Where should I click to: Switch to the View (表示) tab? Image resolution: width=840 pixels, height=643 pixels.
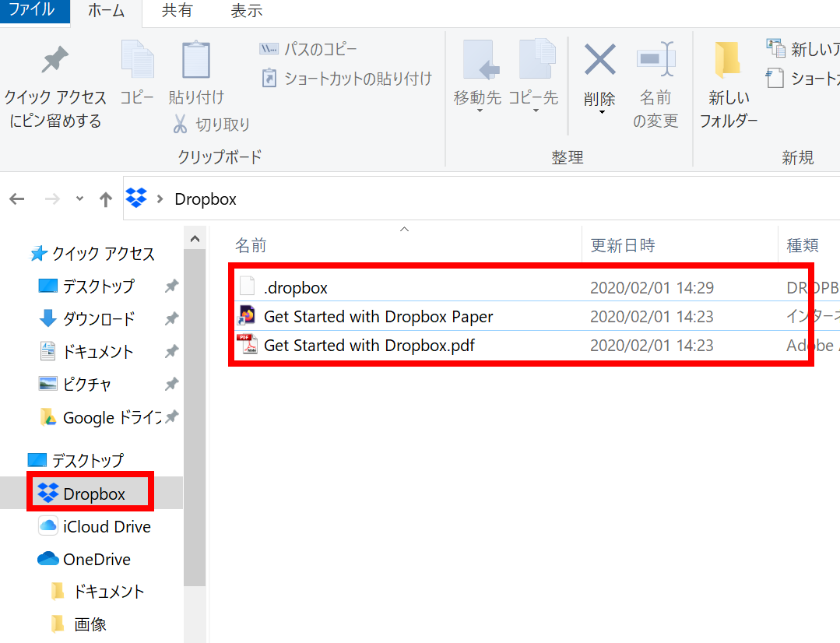tap(247, 11)
